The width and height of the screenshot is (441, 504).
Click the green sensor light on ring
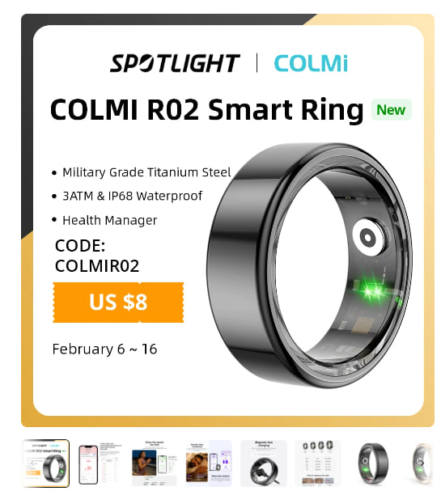pyautogui.click(x=373, y=291)
